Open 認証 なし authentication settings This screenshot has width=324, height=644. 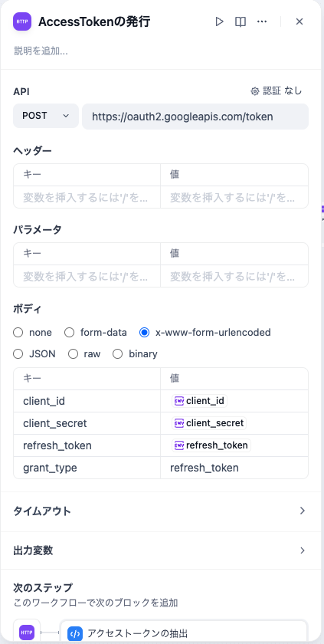pos(276,91)
